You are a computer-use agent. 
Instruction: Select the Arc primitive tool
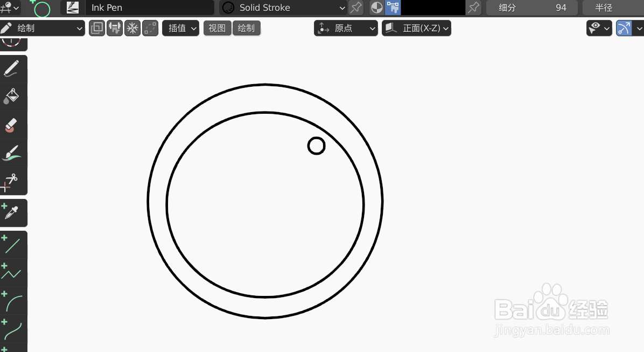click(x=12, y=301)
